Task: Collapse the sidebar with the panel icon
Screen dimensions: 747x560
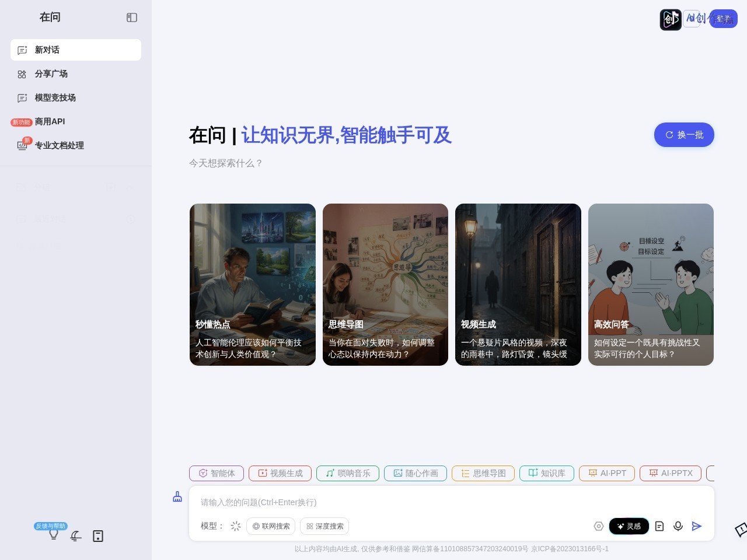Action: 132,17
